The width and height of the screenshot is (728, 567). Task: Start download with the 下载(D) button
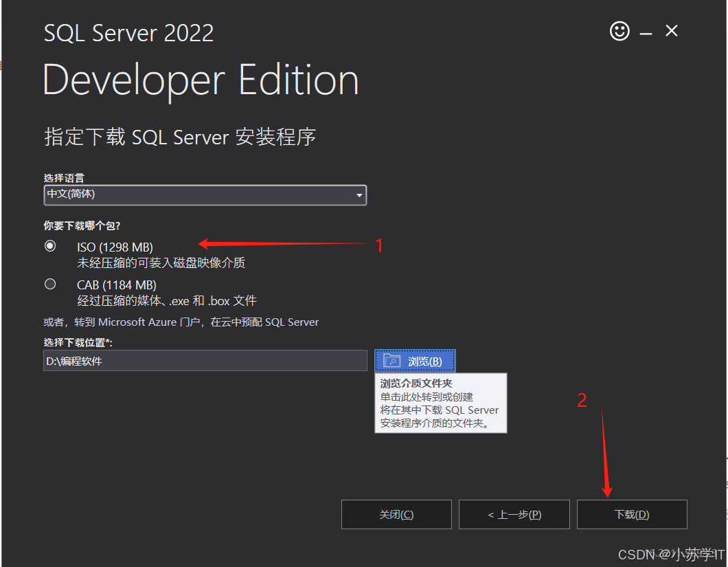click(632, 515)
